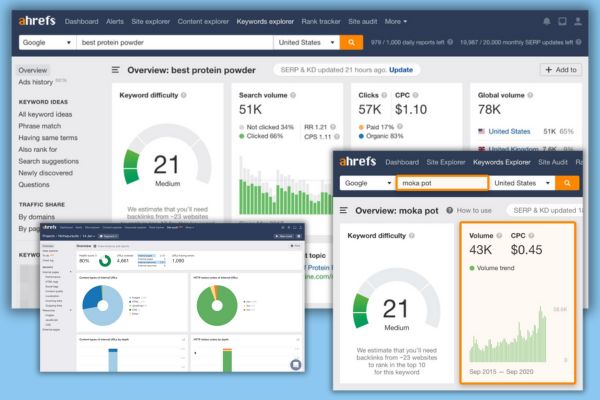Click the info icon next to Search volume
Screen dimensions: 600x400
[293, 95]
